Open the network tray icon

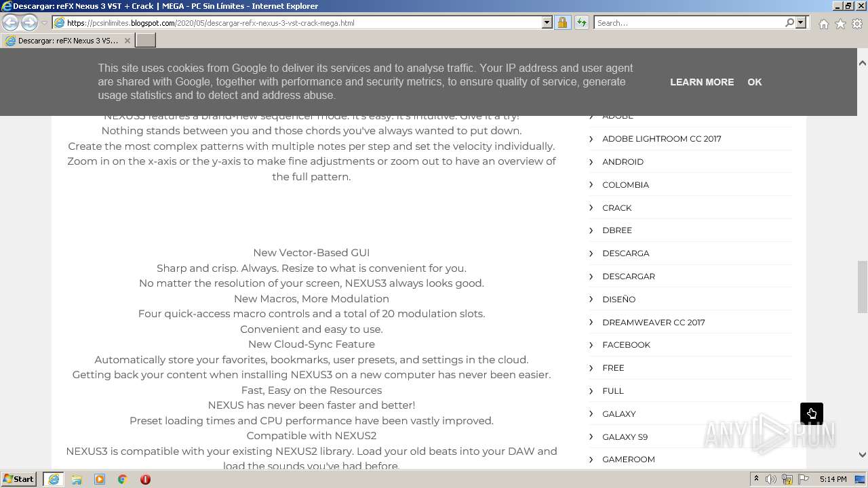787,479
